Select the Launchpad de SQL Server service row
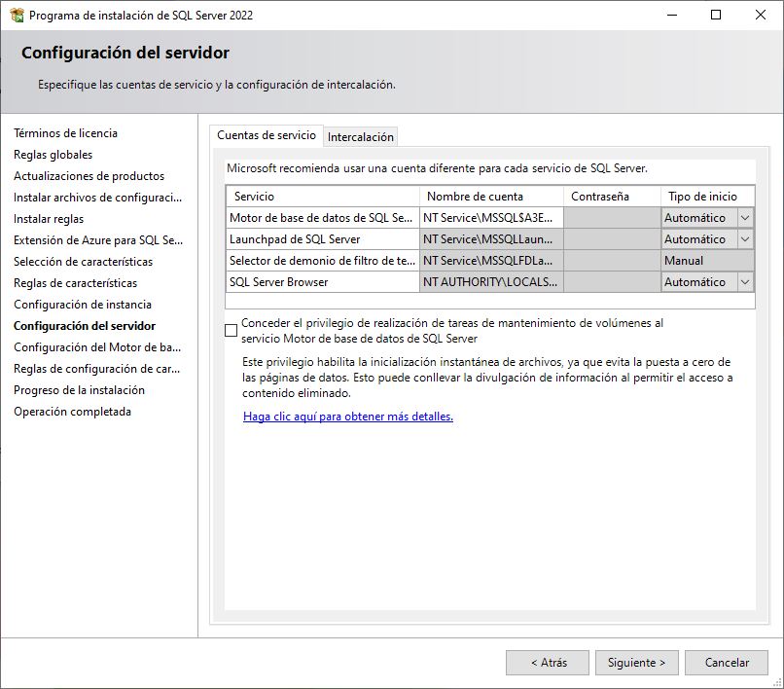This screenshot has width=784, height=689. [x=321, y=238]
